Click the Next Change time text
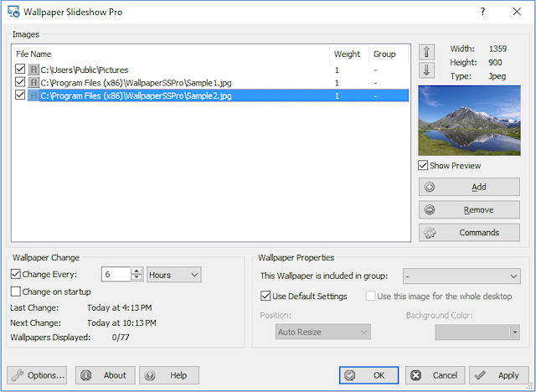This screenshot has width=536, height=392. (x=121, y=322)
